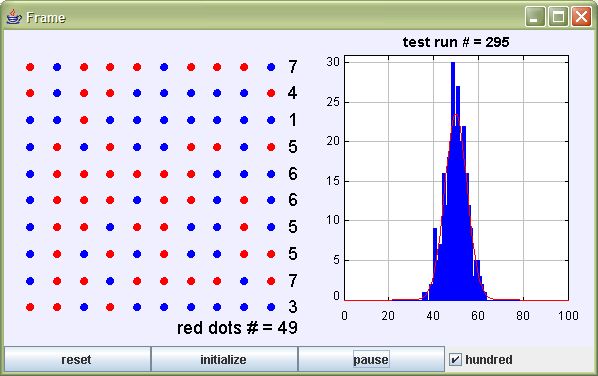Uncheck the hundred checkbox
This screenshot has height=376, width=598.
(455, 359)
